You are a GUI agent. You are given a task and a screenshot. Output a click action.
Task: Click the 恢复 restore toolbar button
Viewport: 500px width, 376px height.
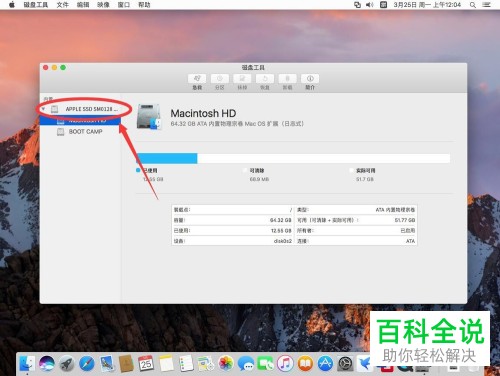coord(265,79)
